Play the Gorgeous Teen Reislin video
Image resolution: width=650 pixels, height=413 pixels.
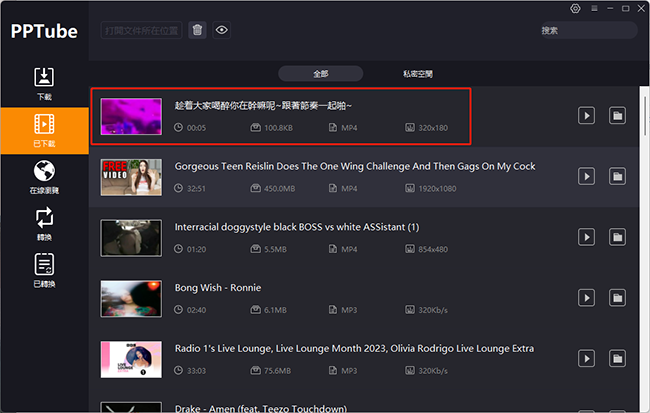(586, 176)
